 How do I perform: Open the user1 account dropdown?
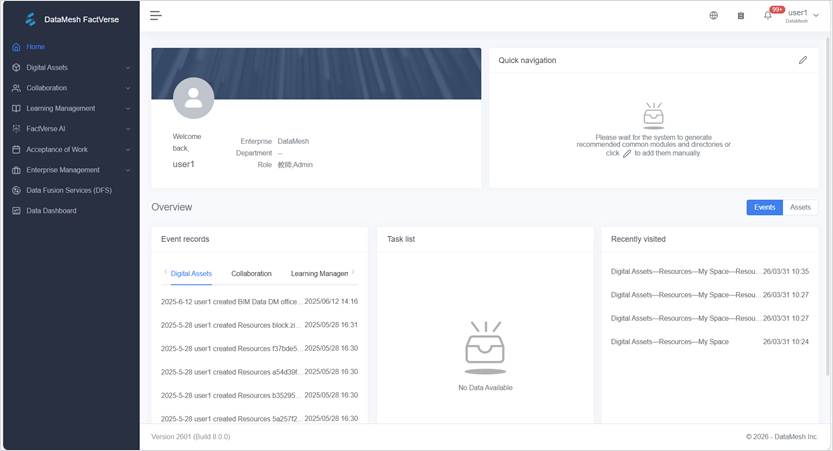(800, 15)
